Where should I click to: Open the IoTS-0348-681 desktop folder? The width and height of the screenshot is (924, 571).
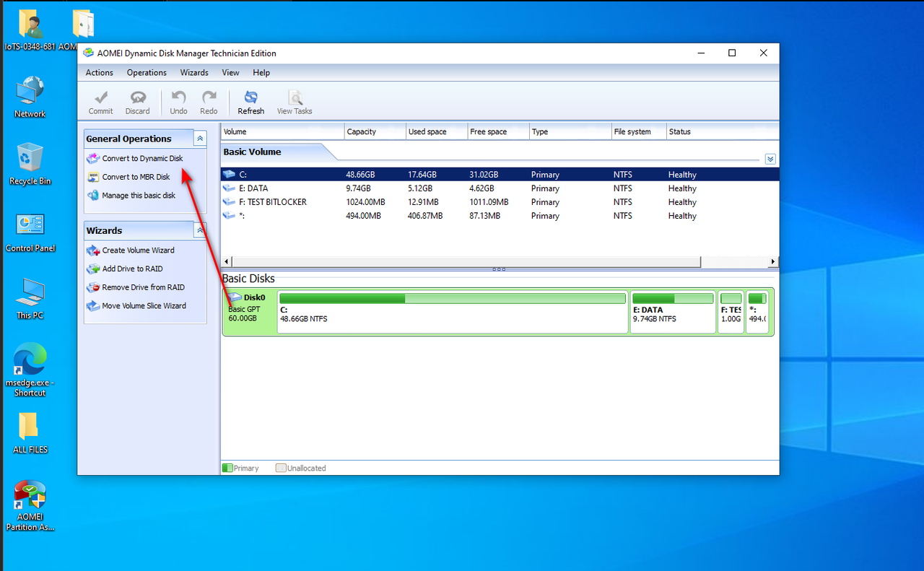point(30,30)
